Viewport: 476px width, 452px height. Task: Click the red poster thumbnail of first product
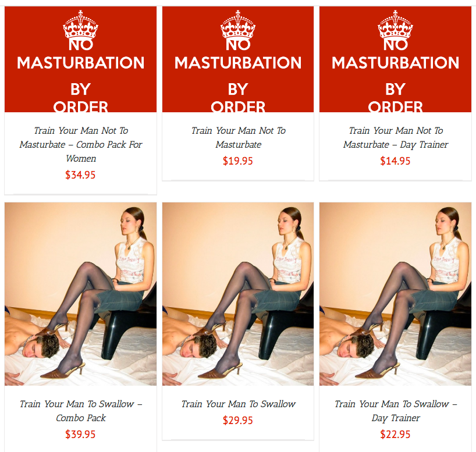[80, 59]
